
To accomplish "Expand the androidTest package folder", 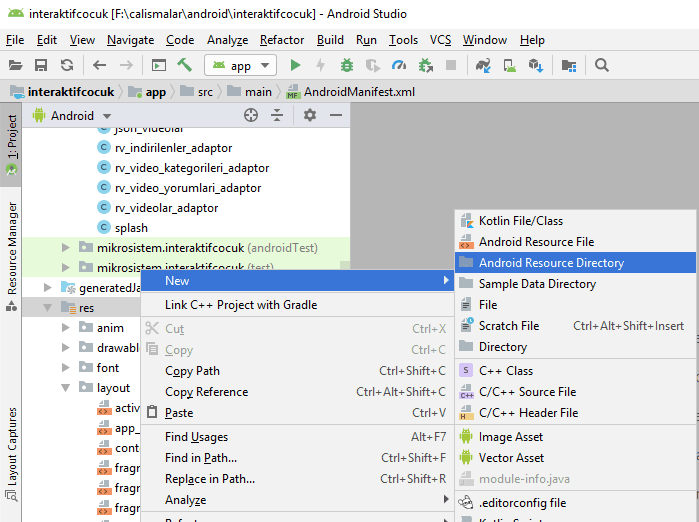I will (x=66, y=247).
